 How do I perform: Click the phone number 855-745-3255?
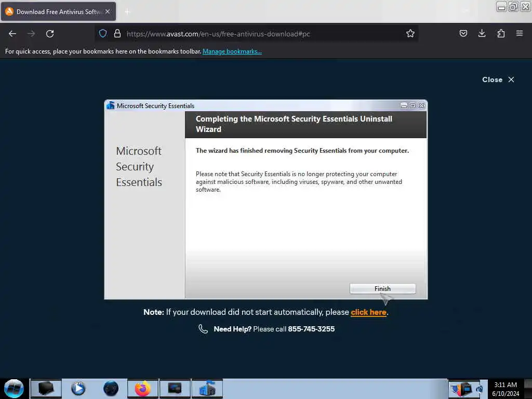pyautogui.click(x=311, y=329)
